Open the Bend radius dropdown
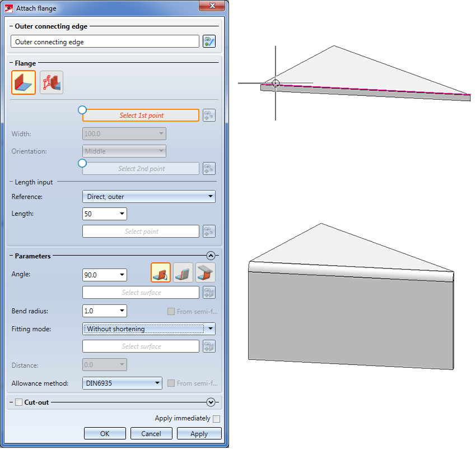Viewport: 476px width, 449px height. [122, 311]
